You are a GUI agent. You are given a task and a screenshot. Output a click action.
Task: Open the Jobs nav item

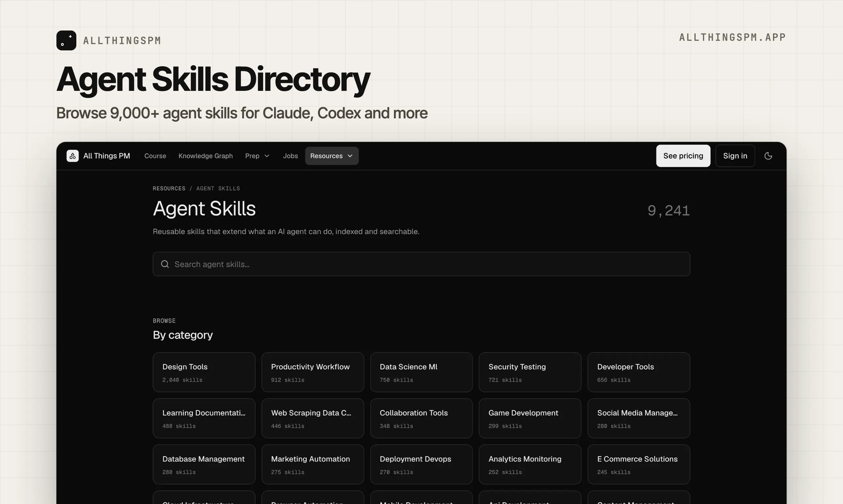click(x=290, y=156)
